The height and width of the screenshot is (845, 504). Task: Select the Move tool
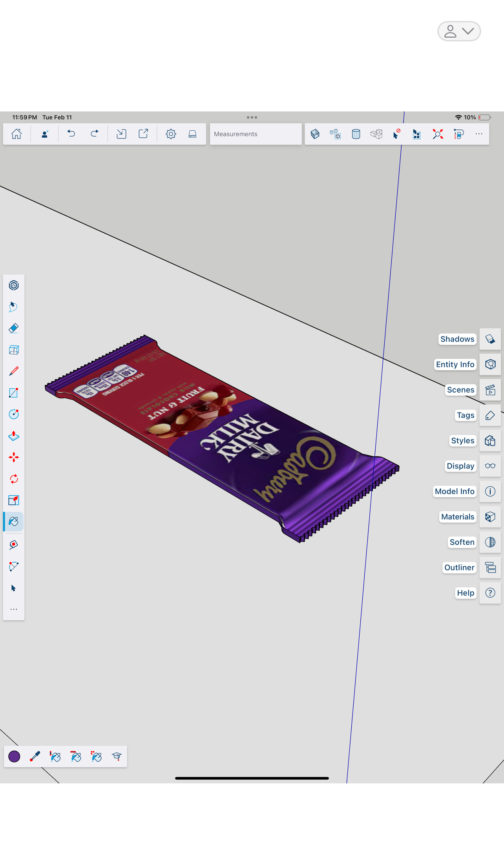[14, 457]
